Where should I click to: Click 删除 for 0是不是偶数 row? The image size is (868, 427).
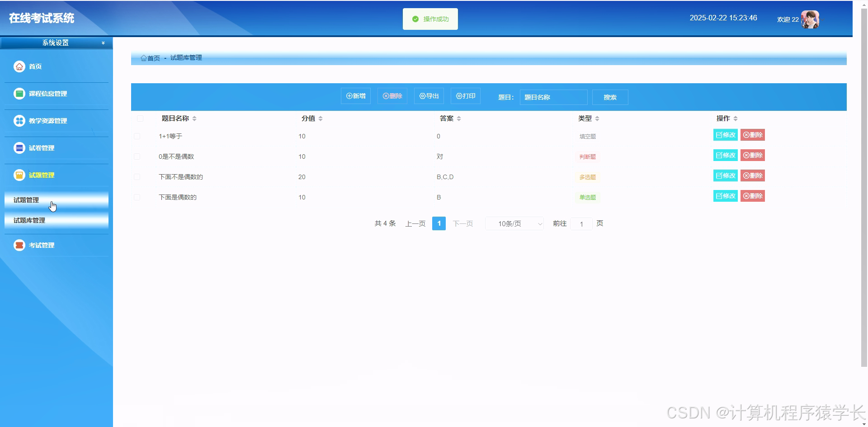click(x=753, y=155)
